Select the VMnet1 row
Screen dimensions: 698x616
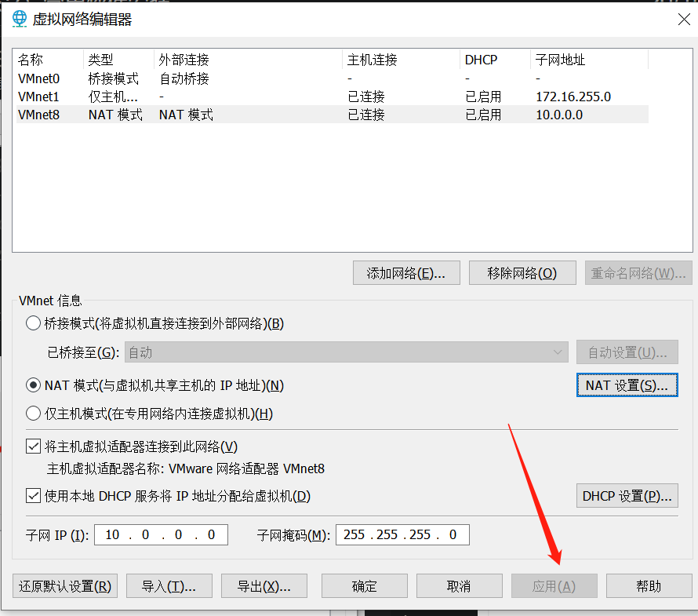pyautogui.click(x=332, y=97)
